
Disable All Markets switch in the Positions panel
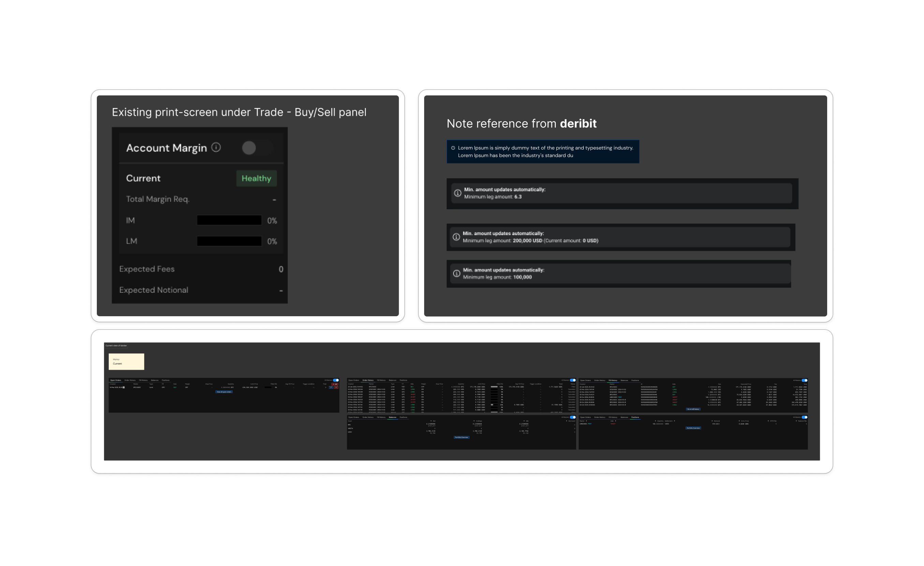804,417
